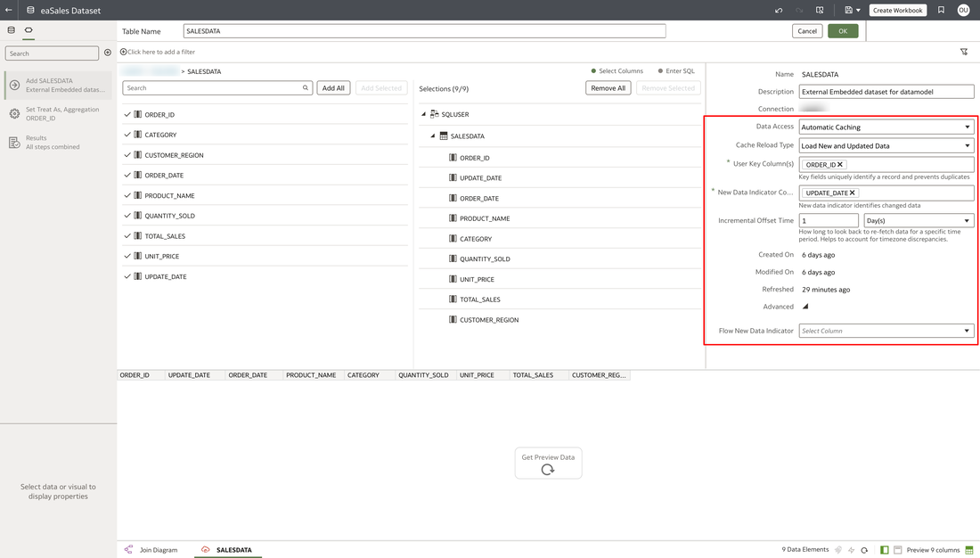The width and height of the screenshot is (980, 558).
Task: Click the filter bar options funnel icon
Action: click(964, 52)
